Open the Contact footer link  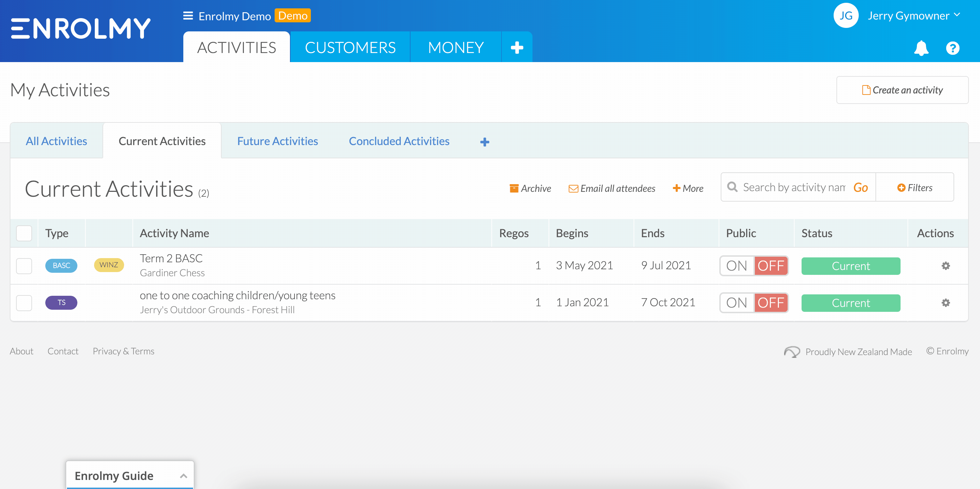(63, 351)
